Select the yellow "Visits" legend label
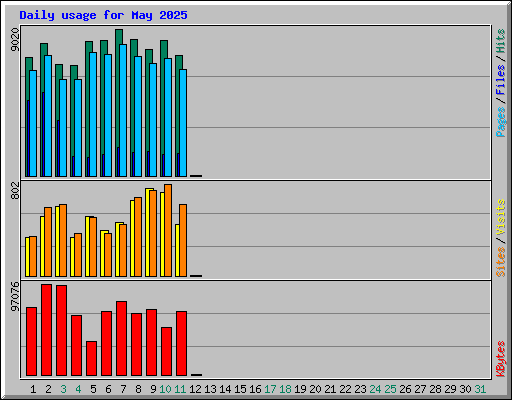 (x=500, y=217)
